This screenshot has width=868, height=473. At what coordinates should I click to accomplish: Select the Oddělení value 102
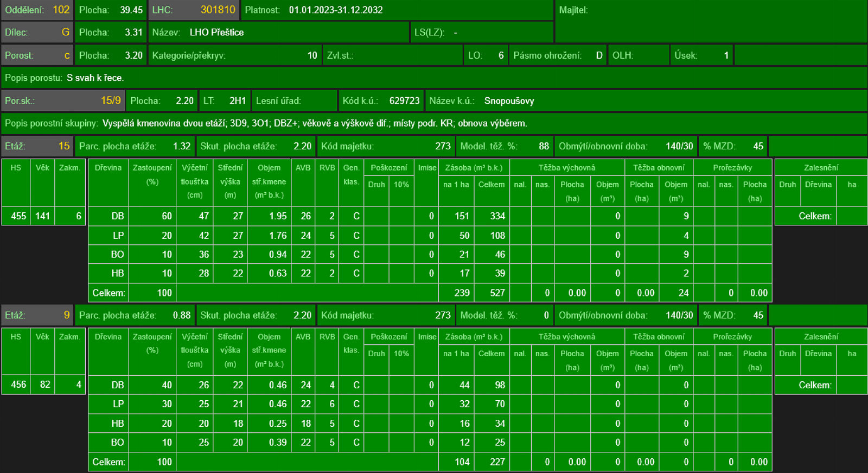(61, 10)
